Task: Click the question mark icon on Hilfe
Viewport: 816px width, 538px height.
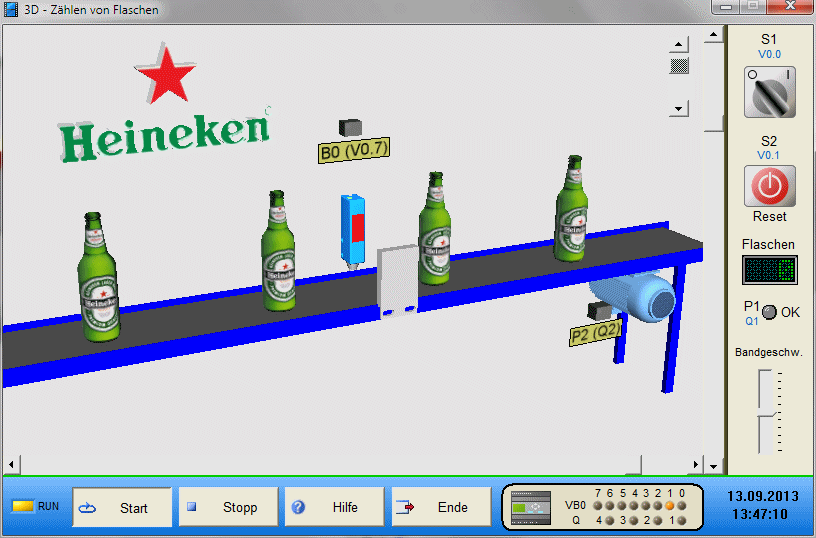Action: pos(298,507)
